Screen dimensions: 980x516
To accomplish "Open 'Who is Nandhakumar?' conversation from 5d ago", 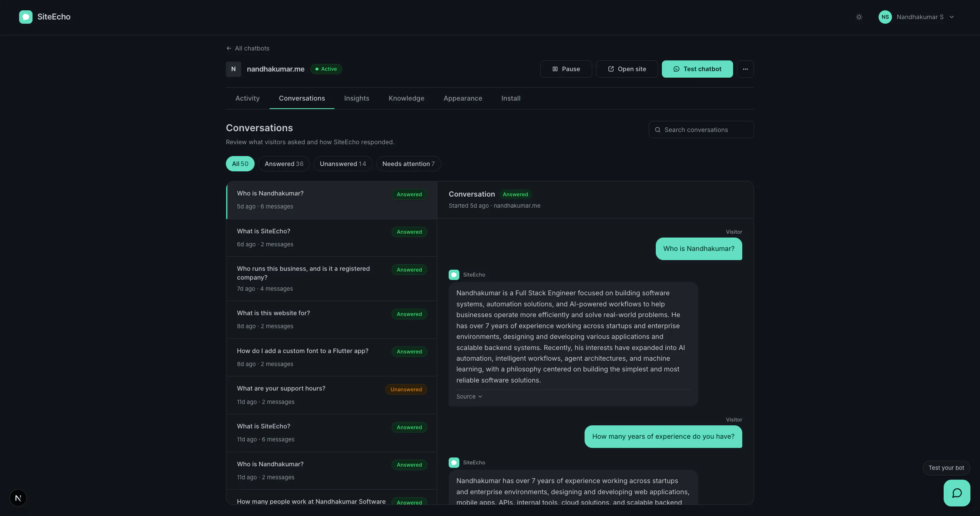I will (x=332, y=200).
